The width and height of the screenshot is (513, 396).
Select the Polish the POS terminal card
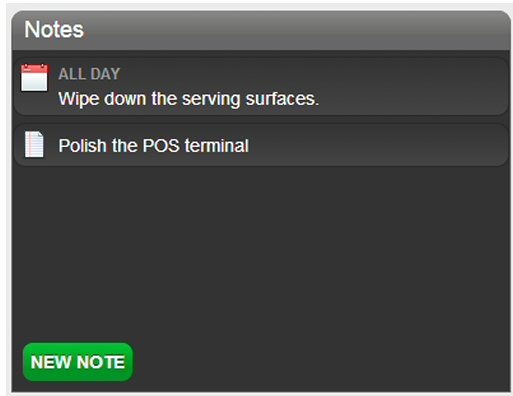261,145
